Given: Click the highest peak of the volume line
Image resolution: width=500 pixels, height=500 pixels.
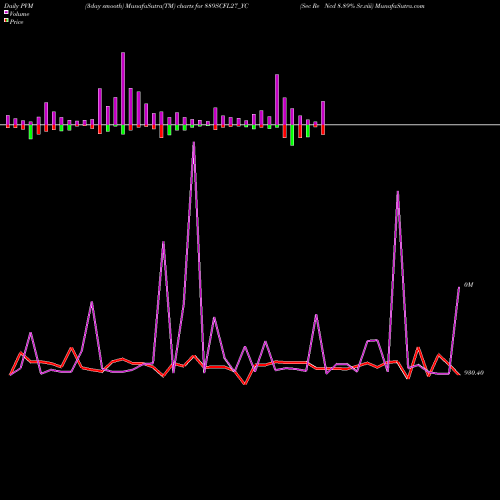Looking at the screenshot, I should click(x=194, y=143).
